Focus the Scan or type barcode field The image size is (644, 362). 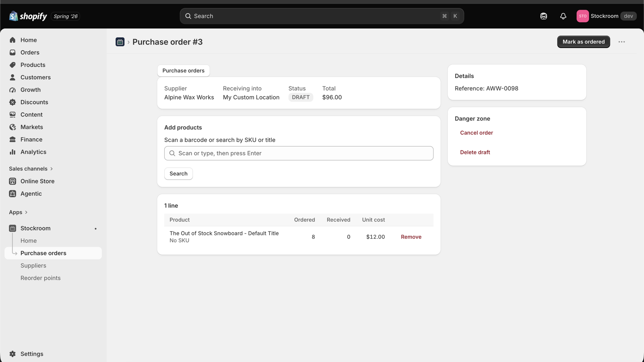299,153
